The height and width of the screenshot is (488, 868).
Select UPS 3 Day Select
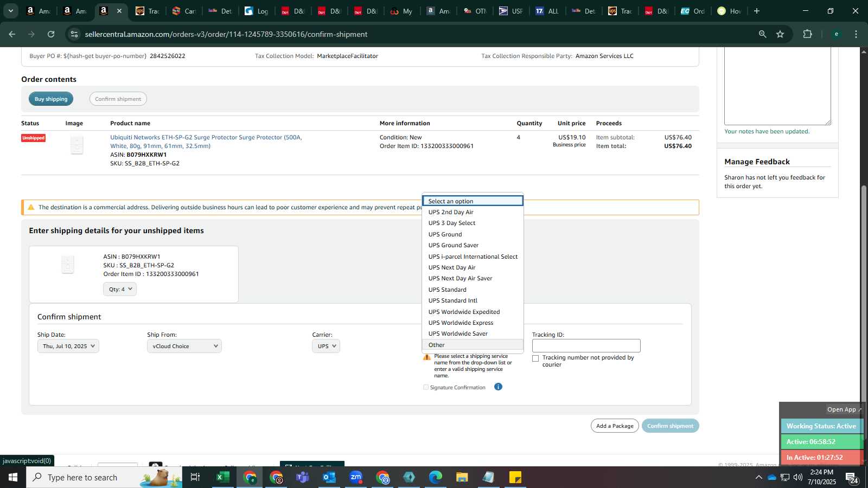coord(473,223)
